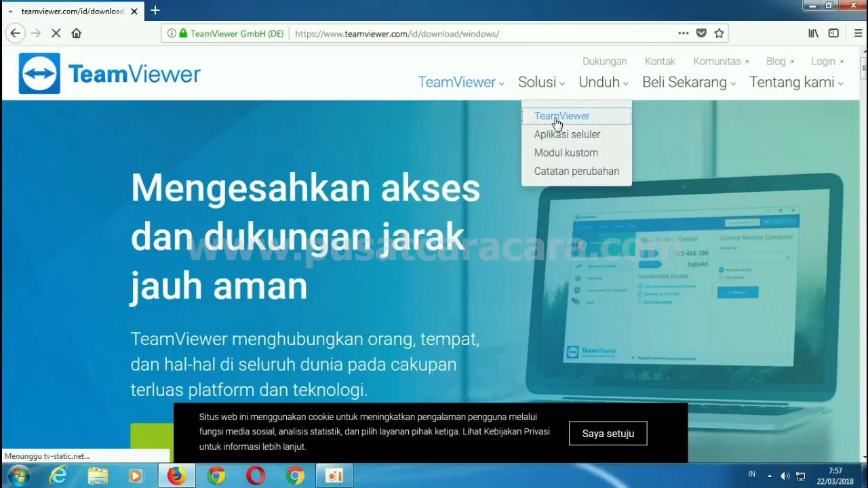Image resolution: width=868 pixels, height=488 pixels.
Task: Open a new tab with the plus button
Action: (x=155, y=11)
